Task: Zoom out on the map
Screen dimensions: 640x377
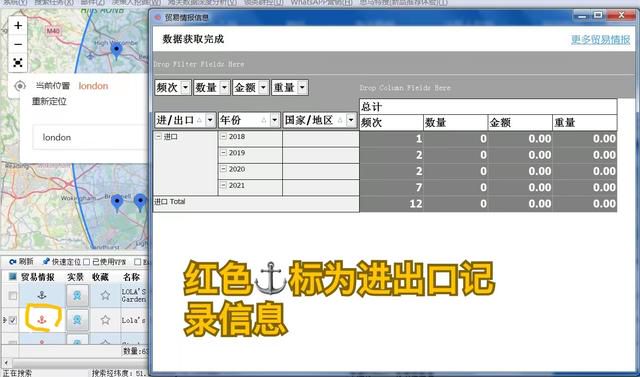Action: (18, 44)
